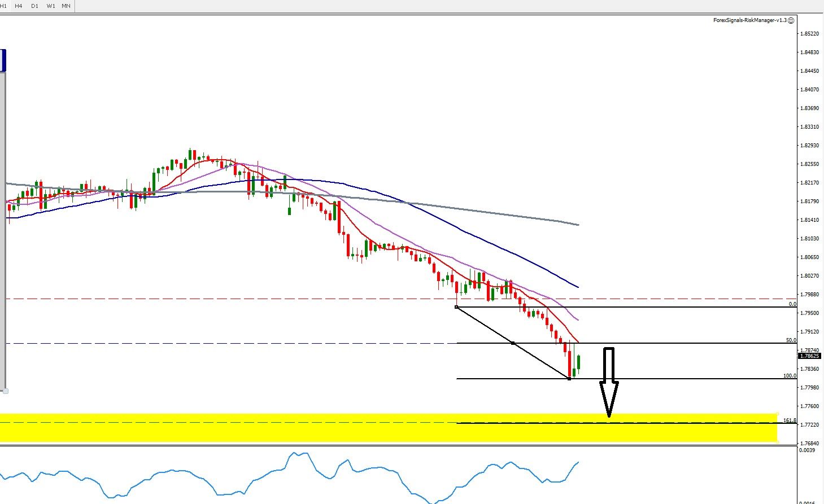Click the 1.79880 price axis label
The height and width of the screenshot is (504, 824).
coord(810,295)
